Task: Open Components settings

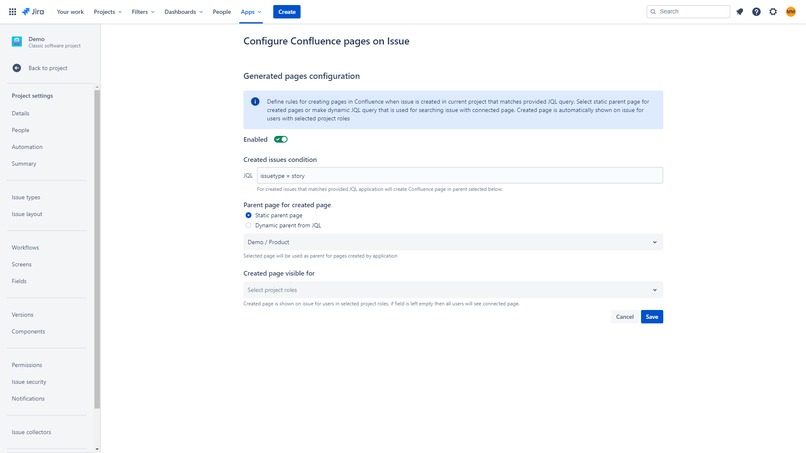Action: (x=28, y=332)
